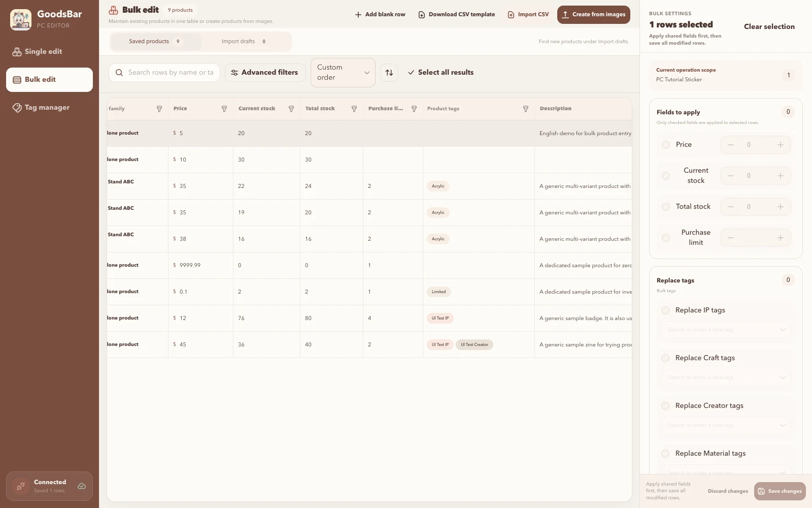Viewport: 812px width, 508px height.
Task: Open the family column filter icon
Action: tap(159, 109)
